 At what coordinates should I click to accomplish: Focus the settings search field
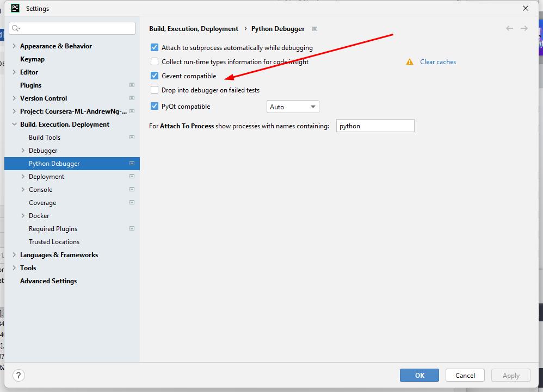coord(72,28)
